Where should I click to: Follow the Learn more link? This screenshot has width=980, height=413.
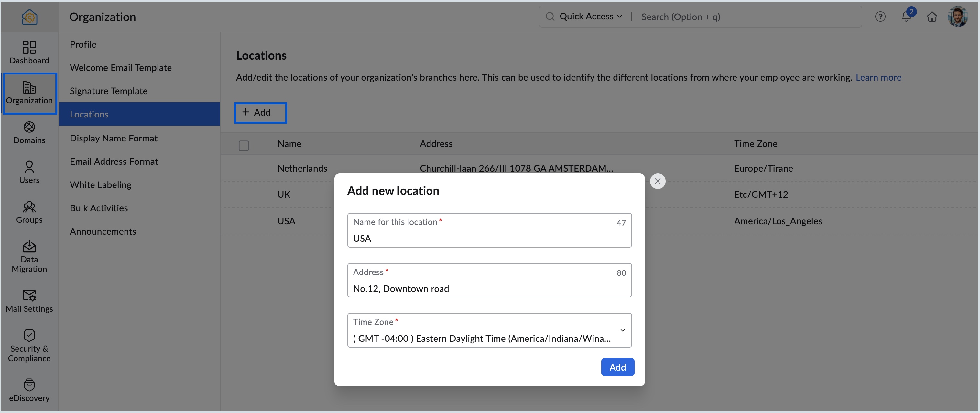pyautogui.click(x=878, y=77)
